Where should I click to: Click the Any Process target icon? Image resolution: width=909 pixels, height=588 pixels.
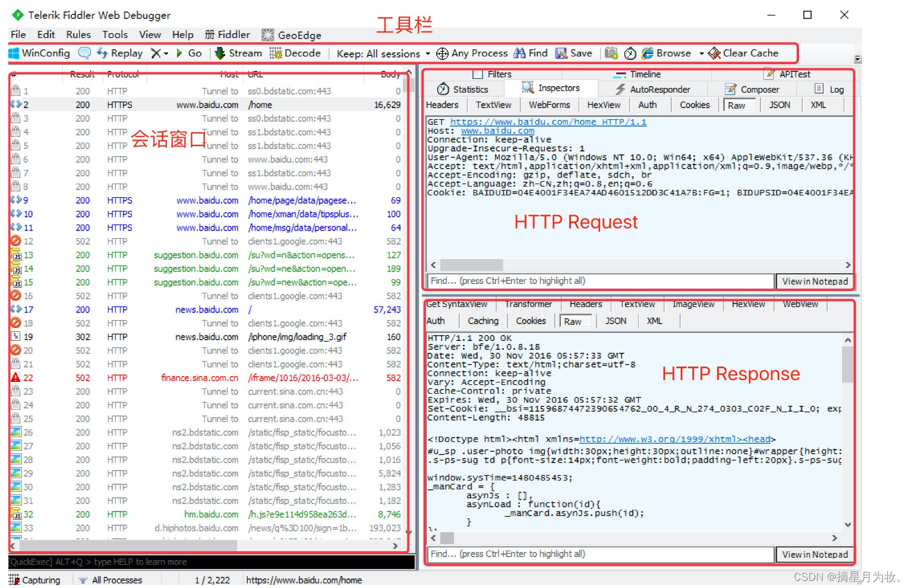coord(442,53)
